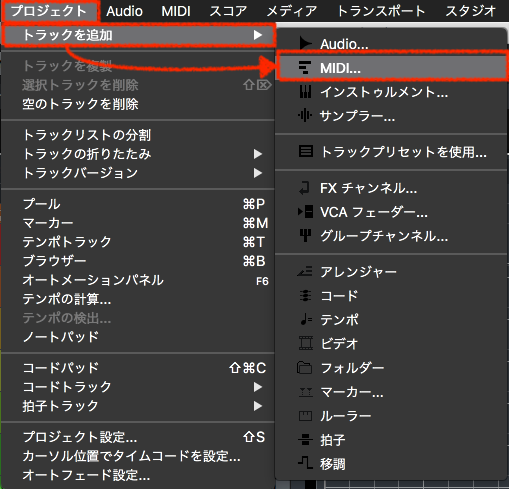Expand the 拍子トラック submenu arrow

[x=258, y=406]
